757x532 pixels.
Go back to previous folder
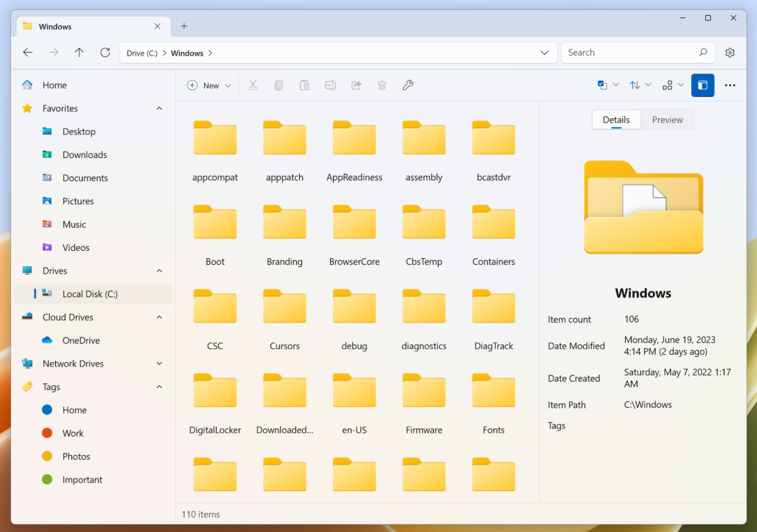(28, 52)
